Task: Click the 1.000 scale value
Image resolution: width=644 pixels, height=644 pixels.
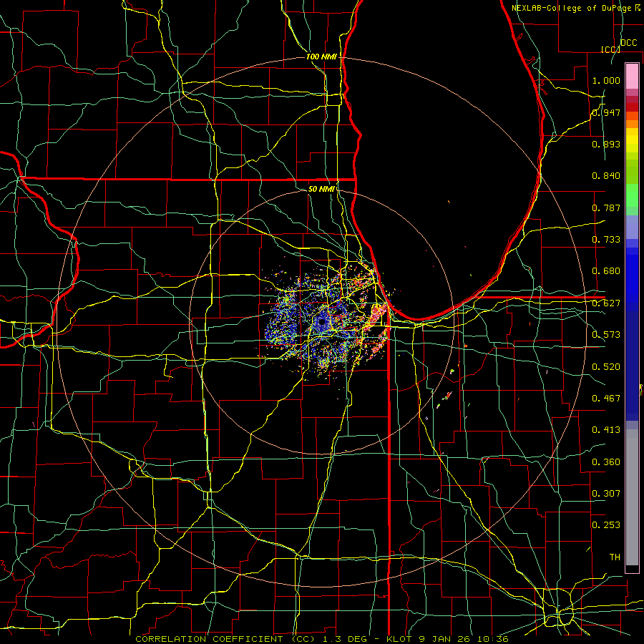Action: [x=606, y=80]
